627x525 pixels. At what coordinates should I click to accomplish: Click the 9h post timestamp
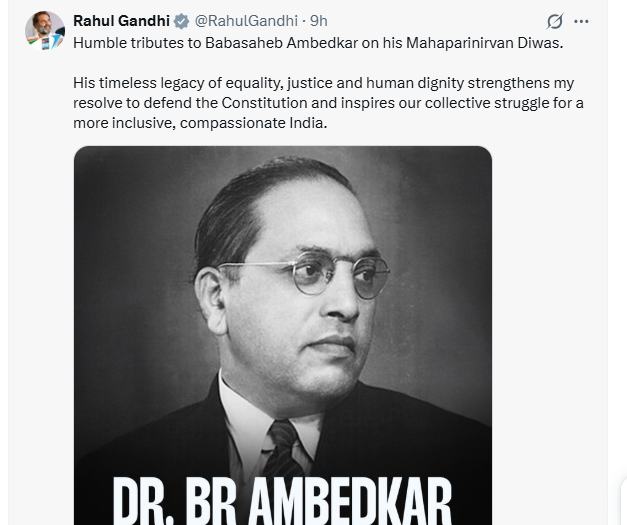click(318, 21)
